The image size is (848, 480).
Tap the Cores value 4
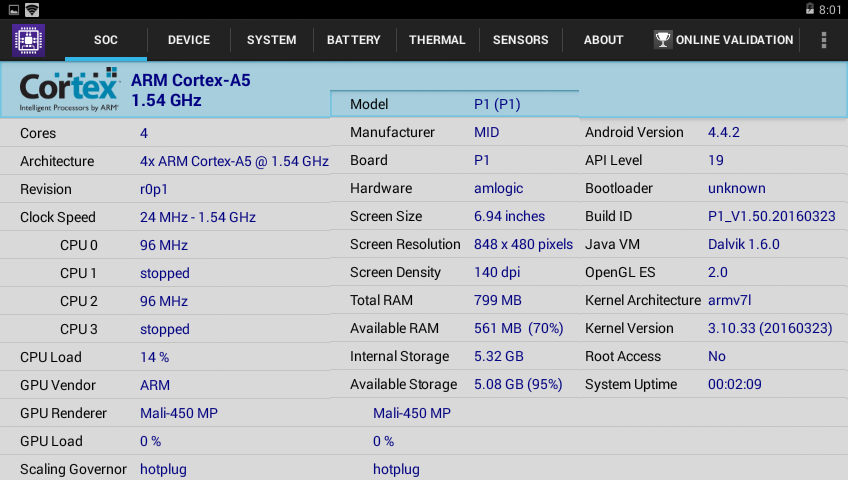144,134
